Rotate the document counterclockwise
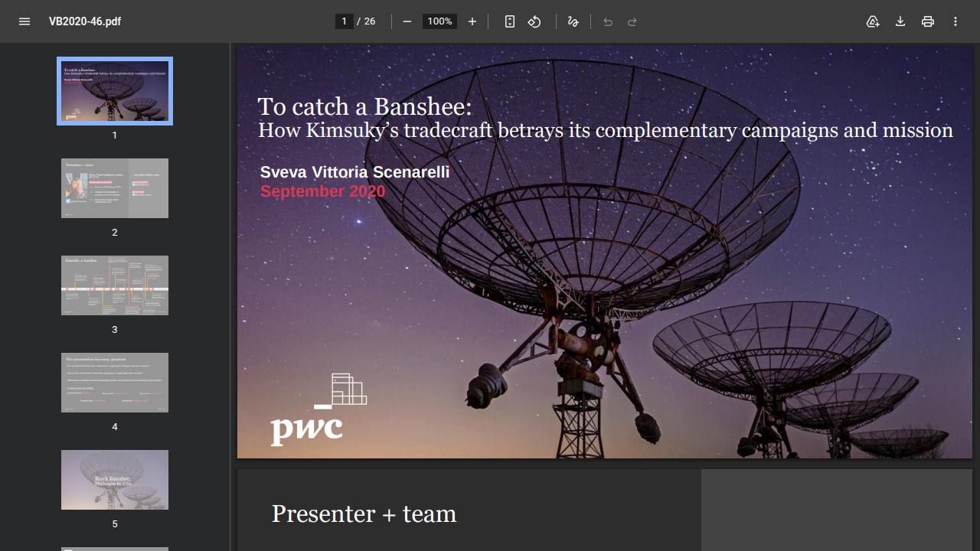This screenshot has width=980, height=551. 534,21
